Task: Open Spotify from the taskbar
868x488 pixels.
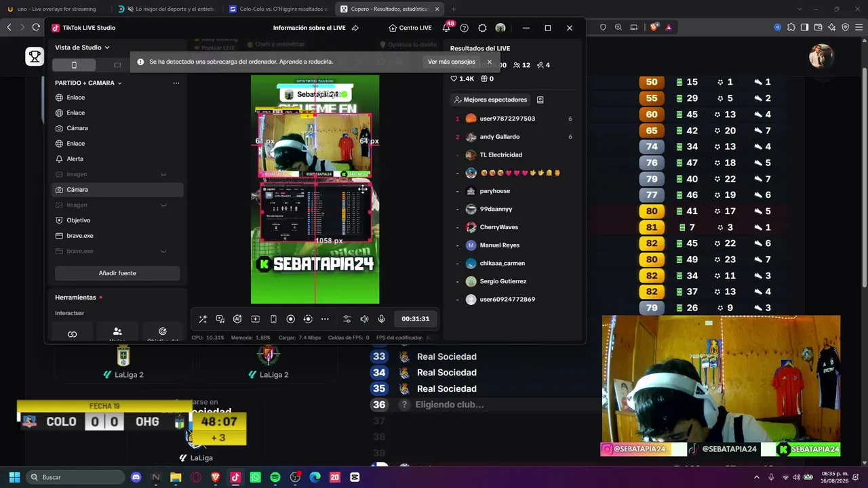Action: tap(275, 477)
